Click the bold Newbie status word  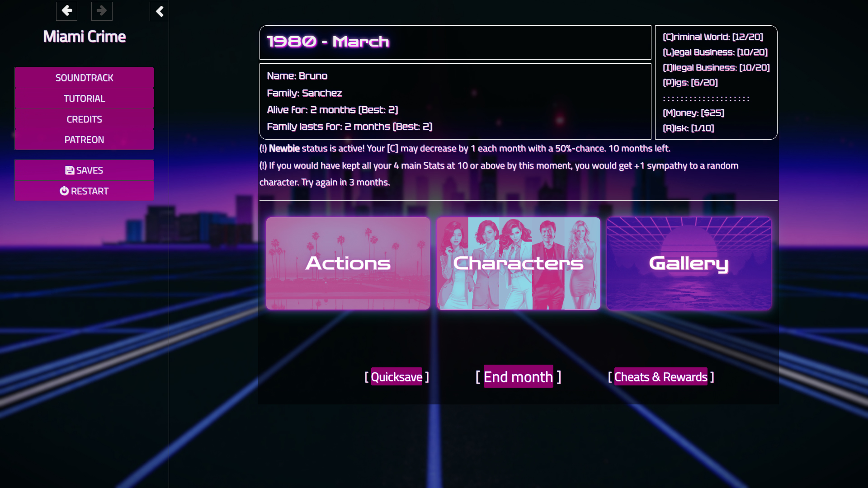(284, 149)
